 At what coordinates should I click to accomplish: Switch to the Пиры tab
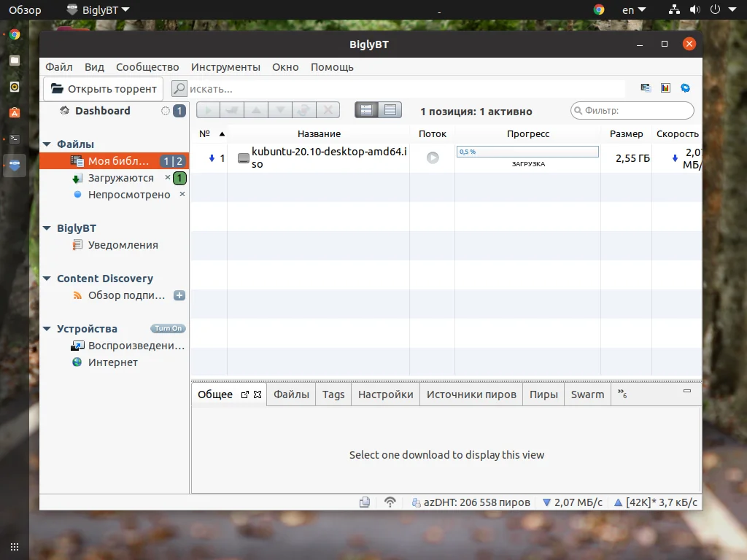click(x=543, y=394)
